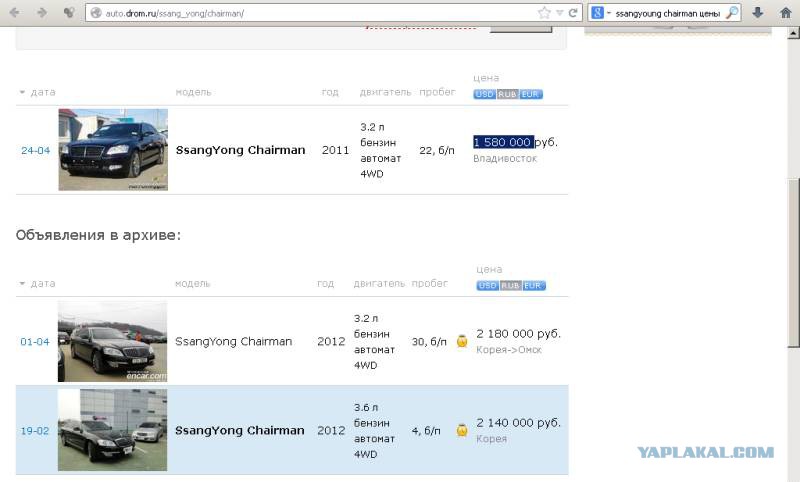Sort top listings by пробег column
Screen dimensions: 800x482
[437, 92]
